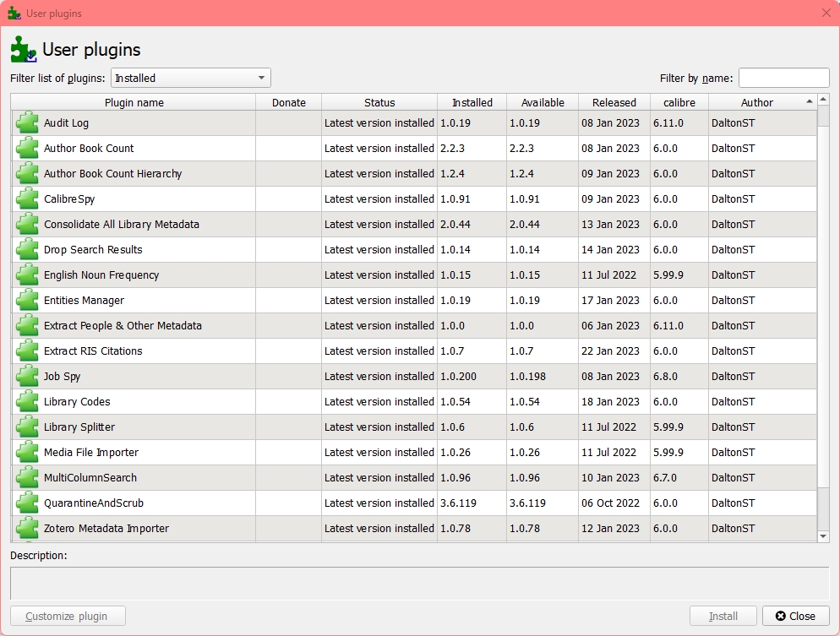
Task: Sort by the Status column header
Action: coord(379,102)
